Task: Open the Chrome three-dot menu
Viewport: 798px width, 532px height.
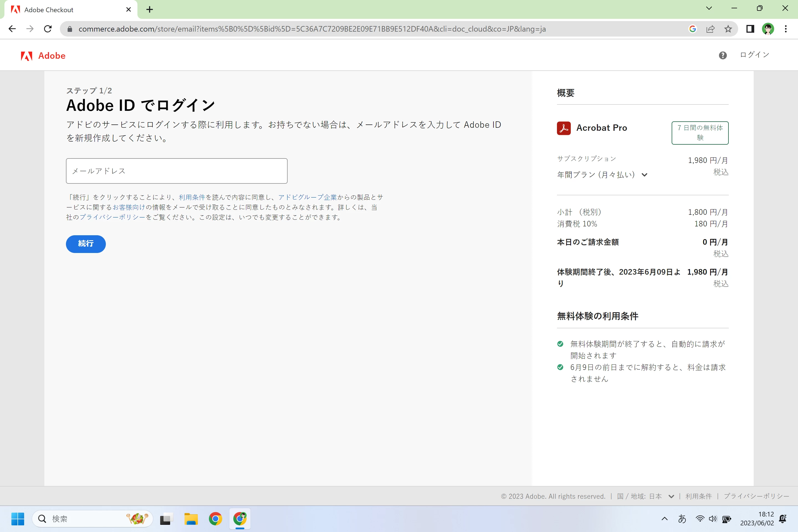Action: 786,29
